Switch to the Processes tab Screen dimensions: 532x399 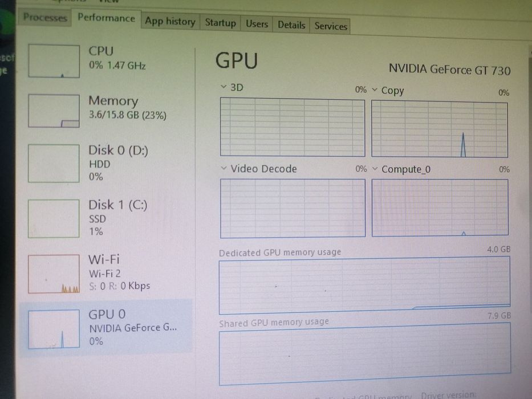coord(45,17)
